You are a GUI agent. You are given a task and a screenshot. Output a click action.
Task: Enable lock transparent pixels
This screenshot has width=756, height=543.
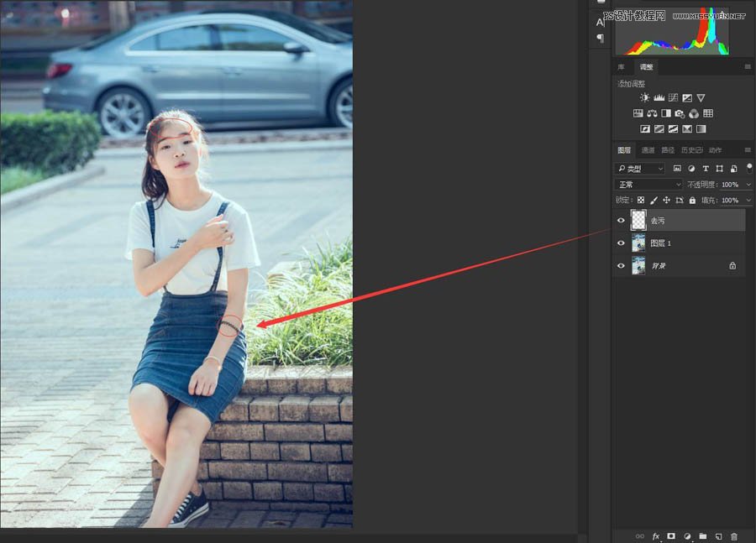coord(643,200)
